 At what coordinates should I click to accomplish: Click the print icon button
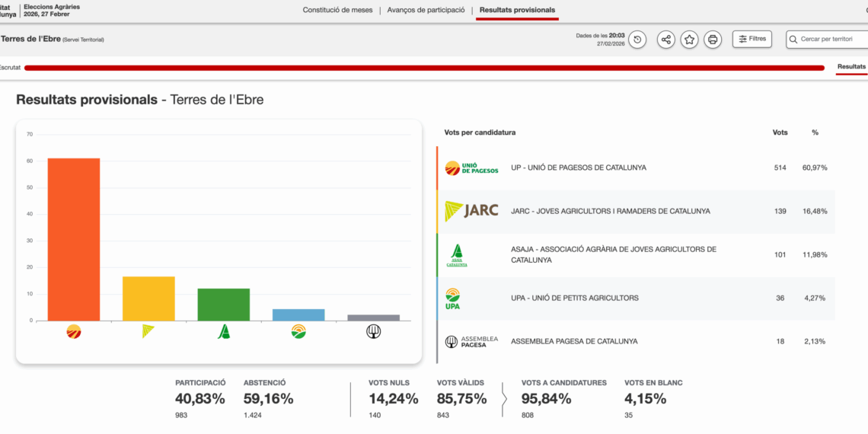(x=713, y=40)
